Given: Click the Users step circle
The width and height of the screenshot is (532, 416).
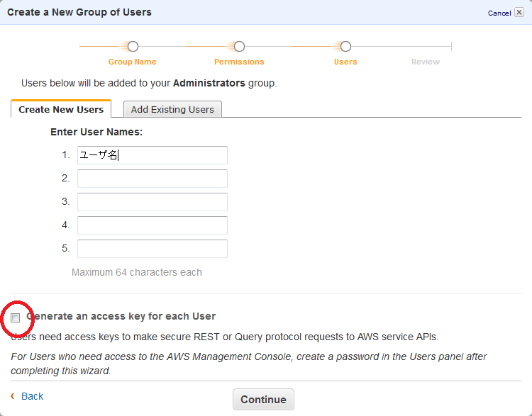Looking at the screenshot, I should [x=345, y=47].
